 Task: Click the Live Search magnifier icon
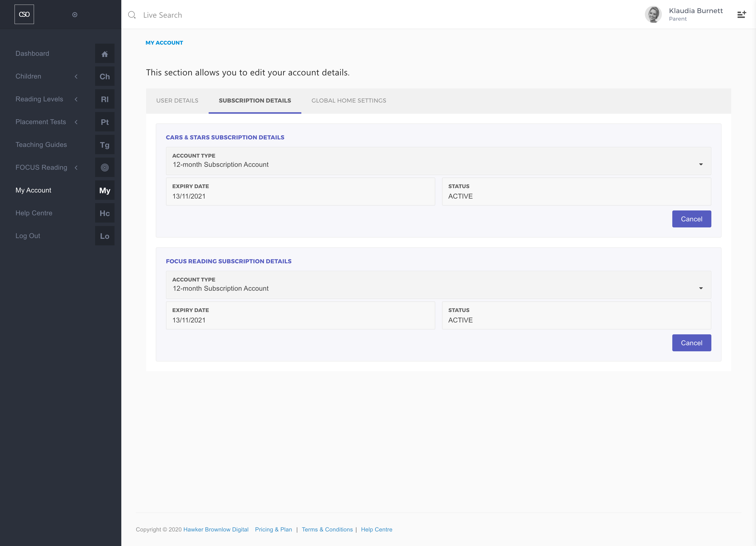132,15
